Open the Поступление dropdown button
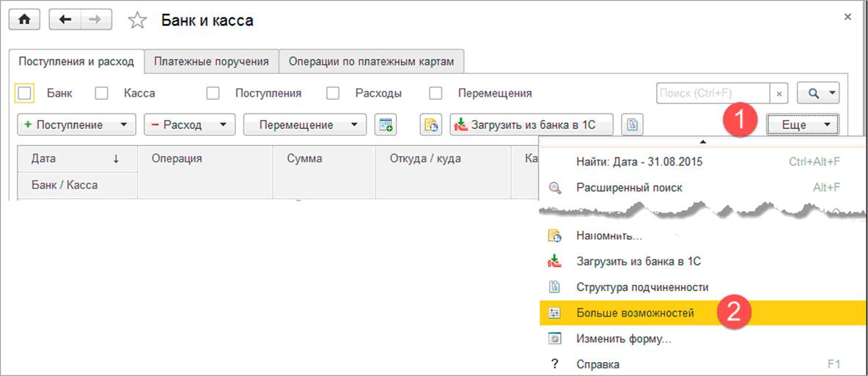The width and height of the screenshot is (868, 376). coord(76,125)
